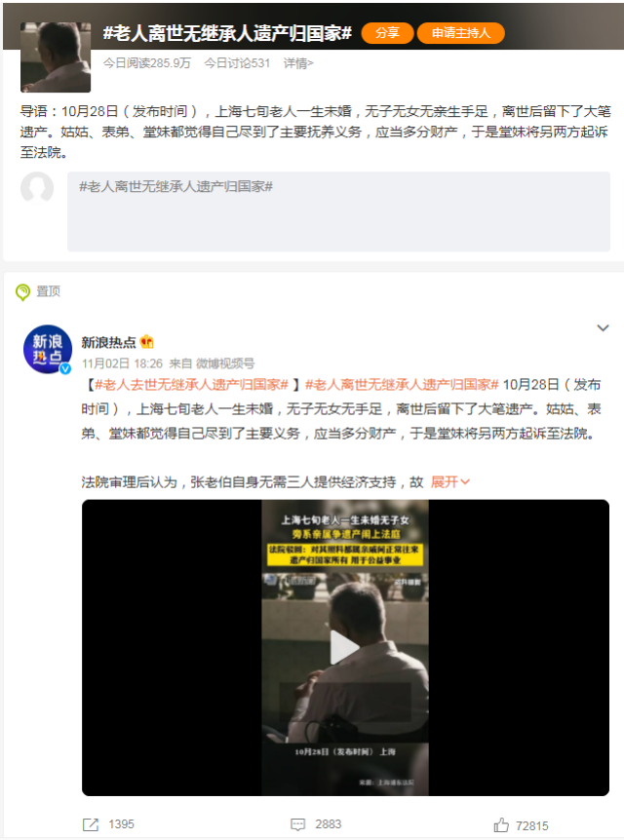The width and height of the screenshot is (624, 840).
Task: Open topic details via 详情>
Action: coord(298,63)
